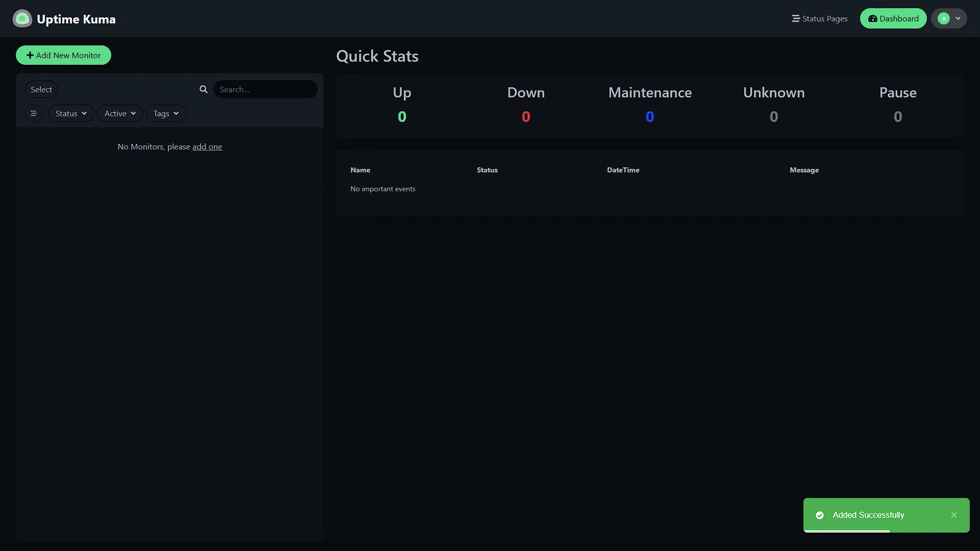Click the hamburger filter icon beside Status
Screen dimensions: 980x551
34,113
